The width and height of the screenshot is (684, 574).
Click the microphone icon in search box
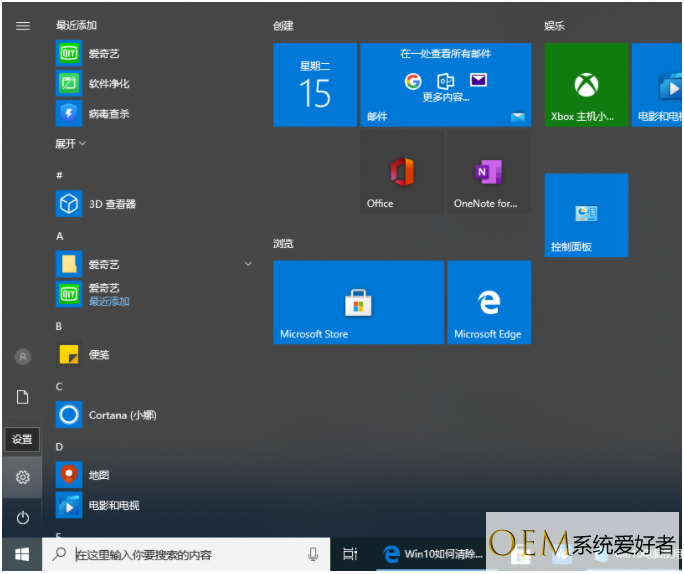point(313,554)
